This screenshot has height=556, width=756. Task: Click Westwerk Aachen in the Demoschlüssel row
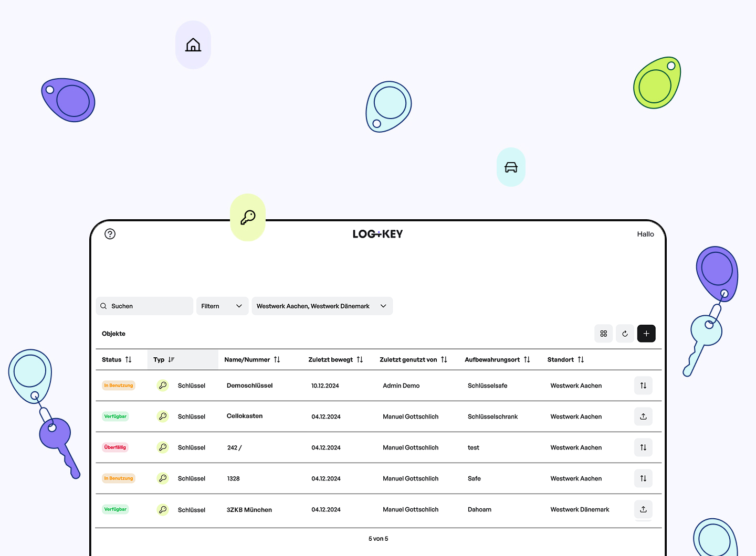click(576, 386)
